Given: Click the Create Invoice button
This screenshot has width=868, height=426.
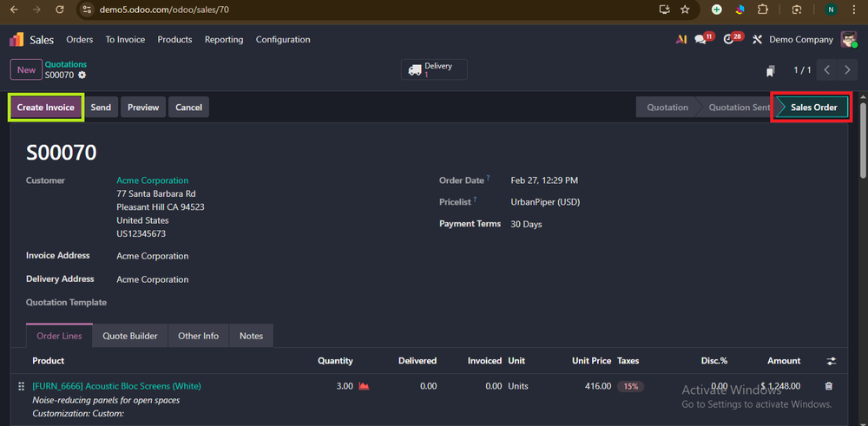Looking at the screenshot, I should pyautogui.click(x=45, y=108).
